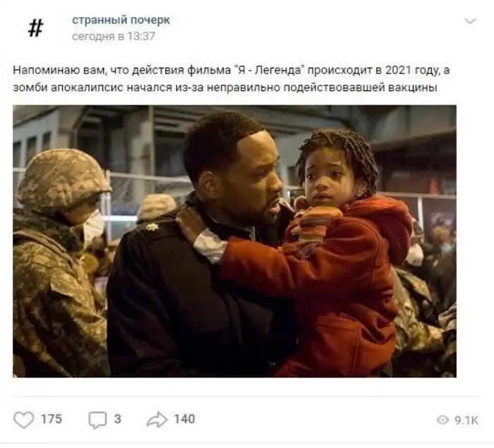Click the 9.1K views counter
Screen dimensions: 494x448
click(466, 420)
